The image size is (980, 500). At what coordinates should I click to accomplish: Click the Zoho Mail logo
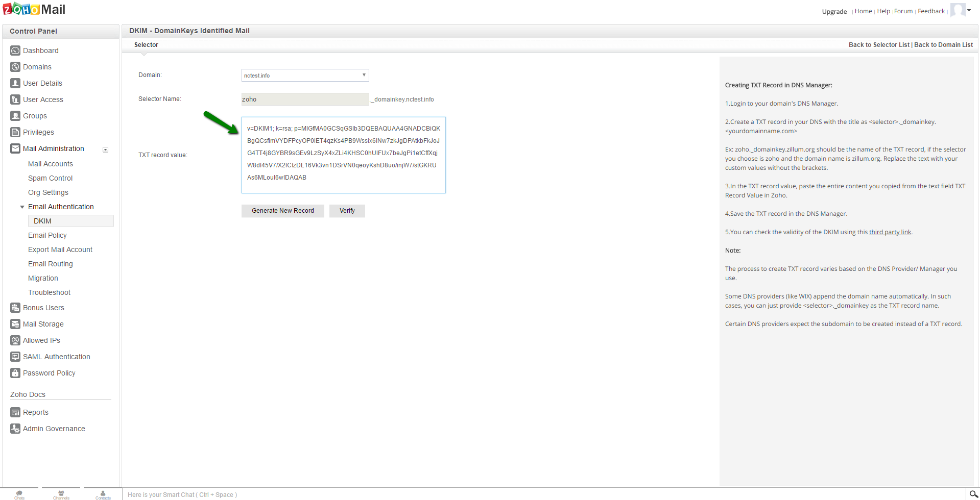(x=34, y=9)
